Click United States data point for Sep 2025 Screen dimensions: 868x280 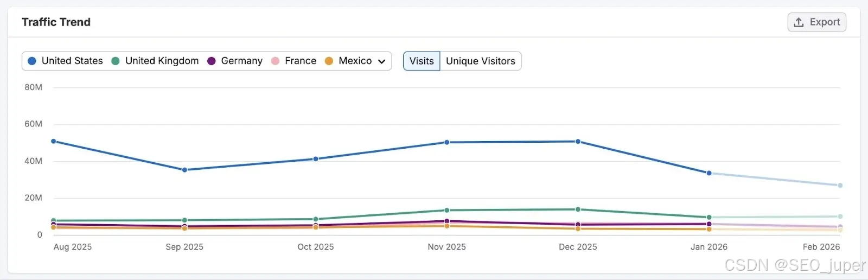184,170
